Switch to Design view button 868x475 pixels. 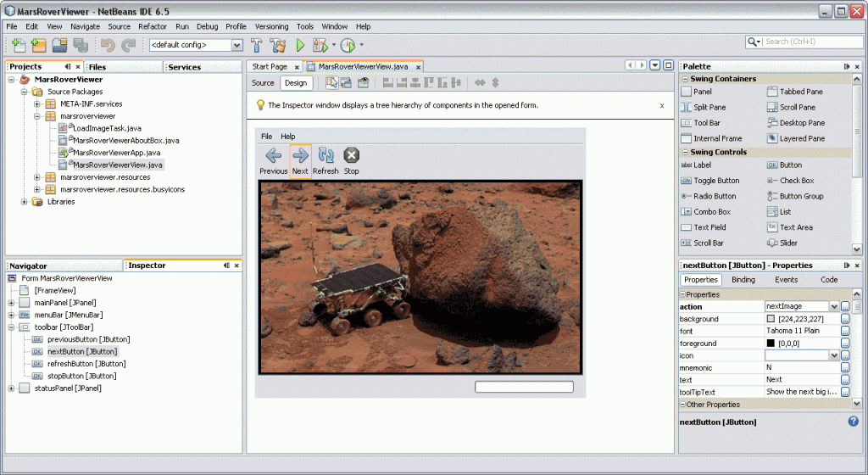point(296,82)
